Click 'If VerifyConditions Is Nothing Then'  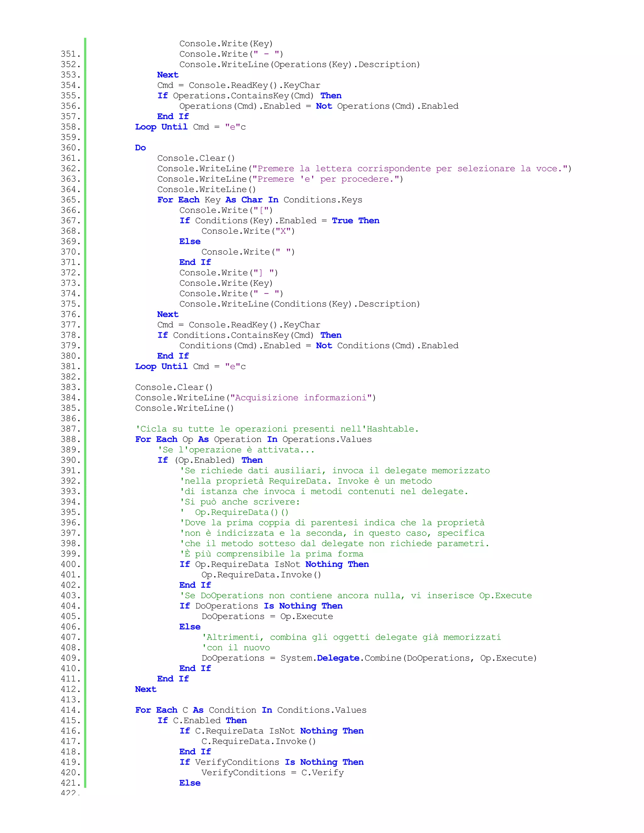[272, 762]
